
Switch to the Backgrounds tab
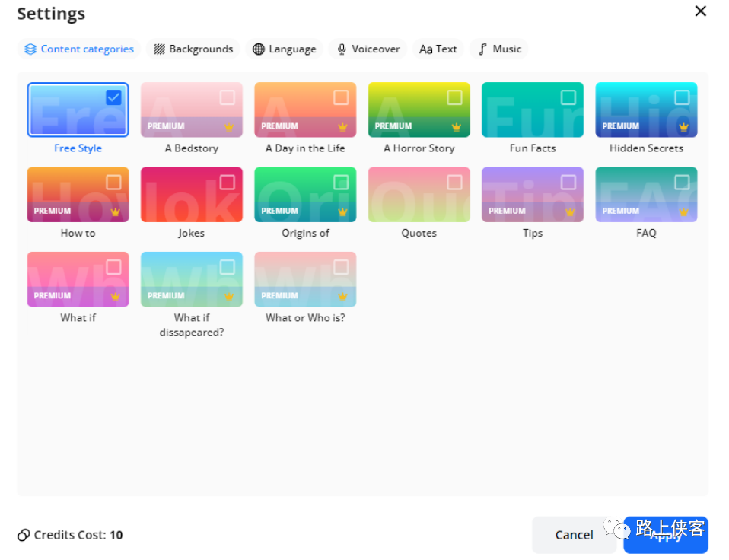193,49
